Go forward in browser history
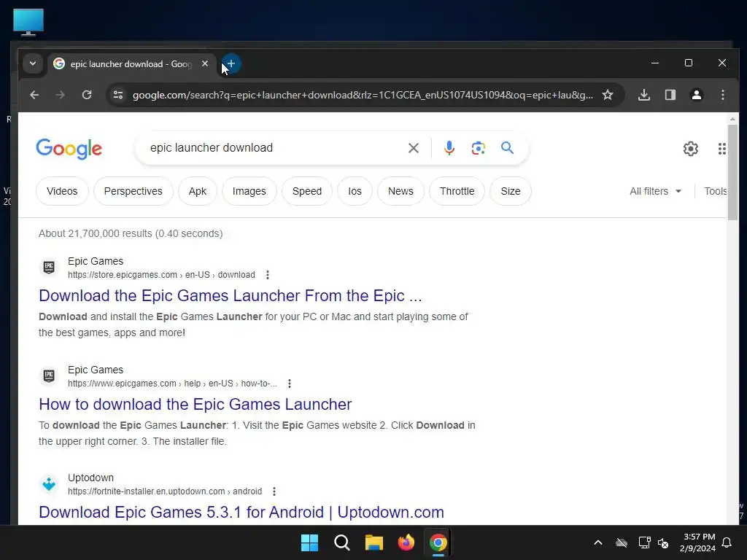 pos(61,95)
